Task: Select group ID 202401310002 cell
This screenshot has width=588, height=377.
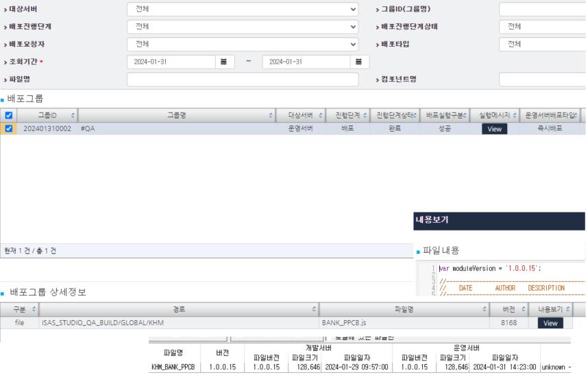Action: (47, 129)
